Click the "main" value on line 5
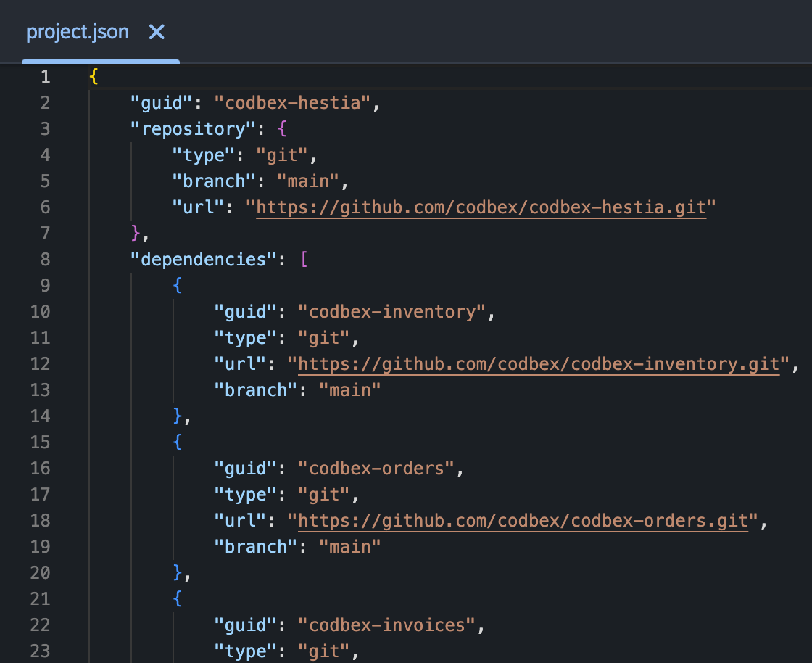This screenshot has height=663, width=812. (x=308, y=181)
